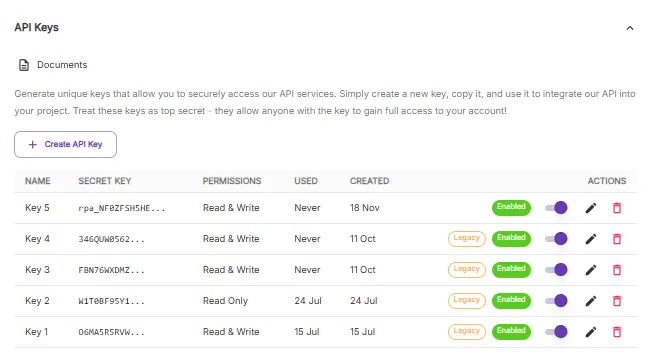The image size is (649, 364).
Task: Click the PERMISSIONS column header
Action: click(232, 181)
